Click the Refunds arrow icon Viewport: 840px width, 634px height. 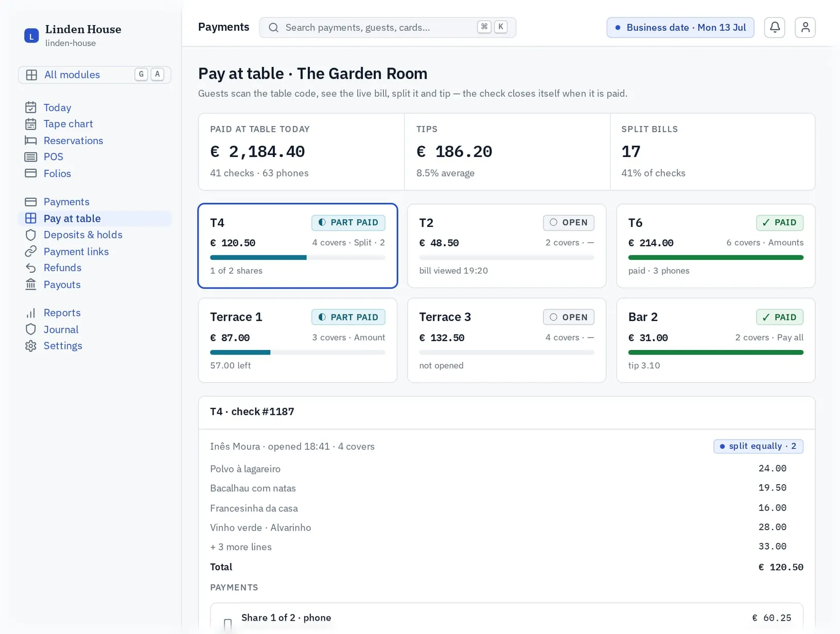[31, 268]
